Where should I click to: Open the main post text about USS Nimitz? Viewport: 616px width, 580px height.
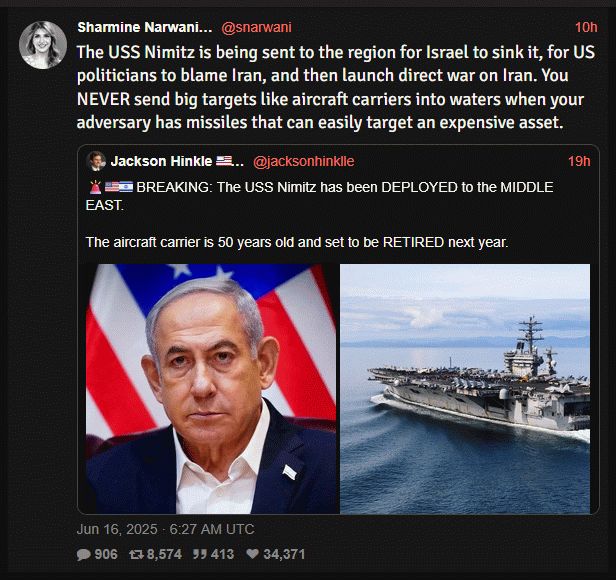[x=330, y=87]
